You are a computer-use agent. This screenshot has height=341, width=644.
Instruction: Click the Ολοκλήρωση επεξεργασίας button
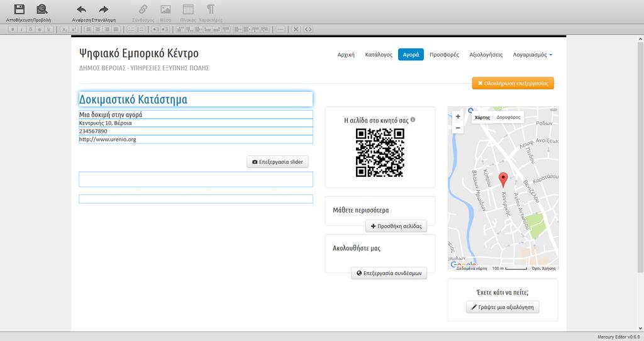pos(513,83)
